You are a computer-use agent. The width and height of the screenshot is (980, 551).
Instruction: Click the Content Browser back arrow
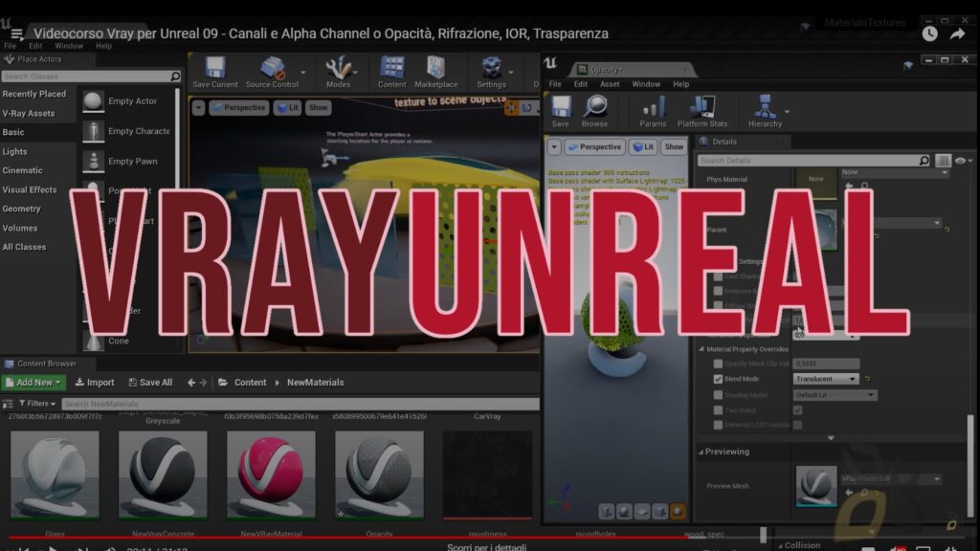(191, 383)
